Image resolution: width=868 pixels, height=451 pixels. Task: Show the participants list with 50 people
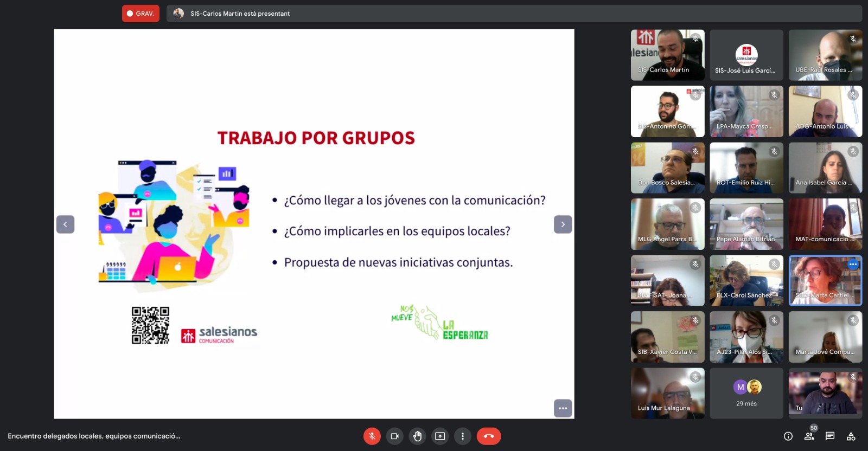coord(809,436)
